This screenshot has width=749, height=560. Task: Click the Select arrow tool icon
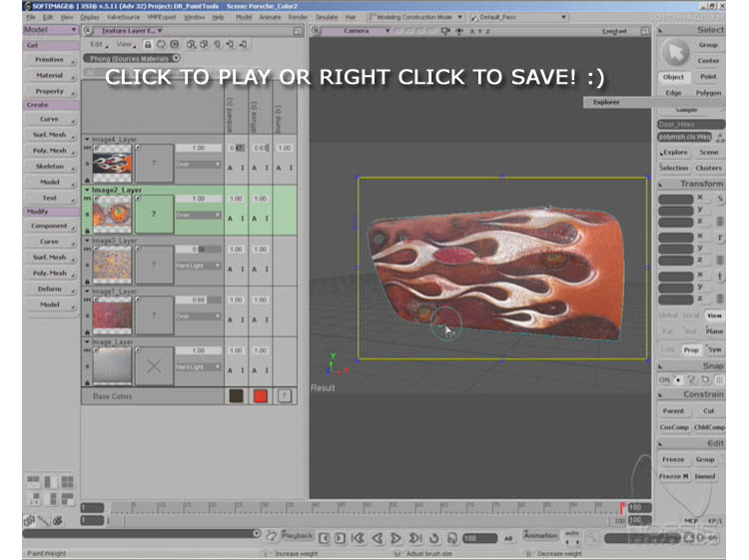[x=676, y=52]
